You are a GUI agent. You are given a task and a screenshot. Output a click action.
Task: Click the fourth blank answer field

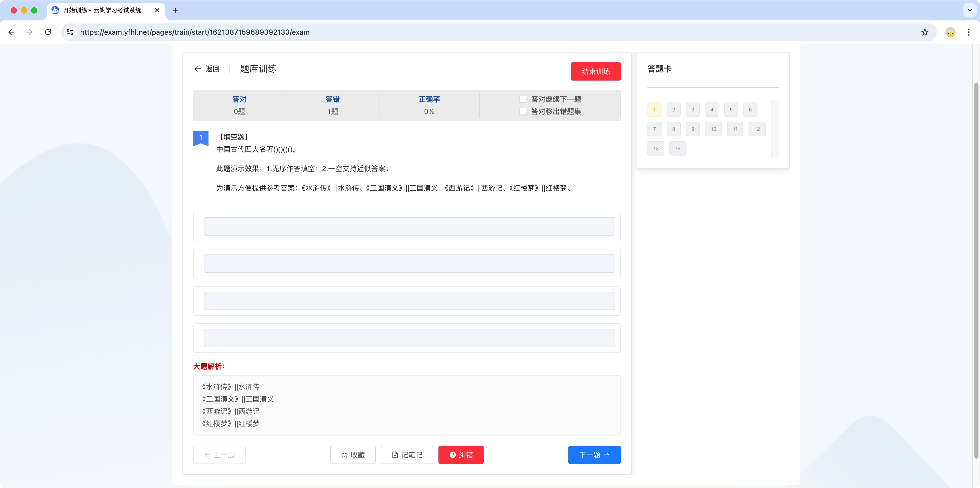(409, 338)
